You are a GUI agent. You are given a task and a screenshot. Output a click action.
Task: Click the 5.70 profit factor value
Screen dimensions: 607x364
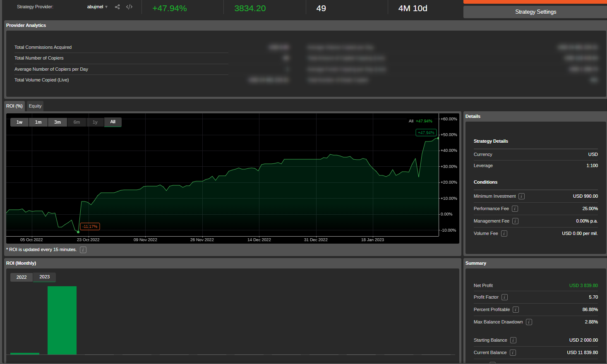593,297
